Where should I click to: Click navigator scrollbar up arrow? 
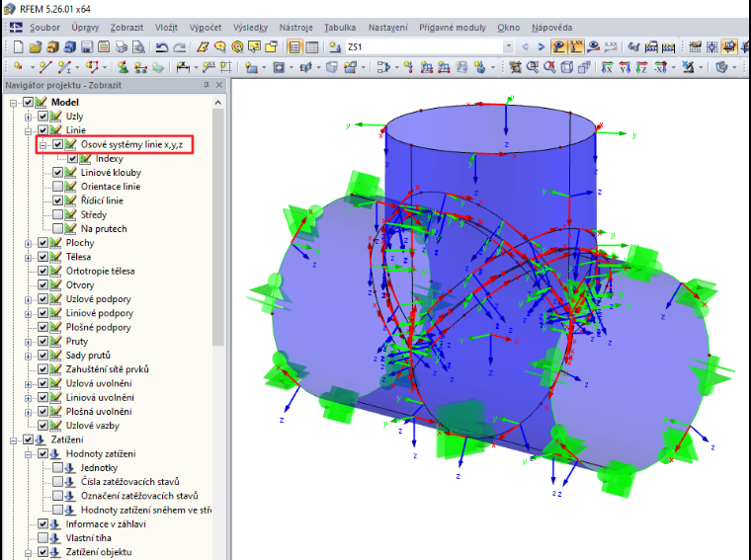tap(218, 102)
